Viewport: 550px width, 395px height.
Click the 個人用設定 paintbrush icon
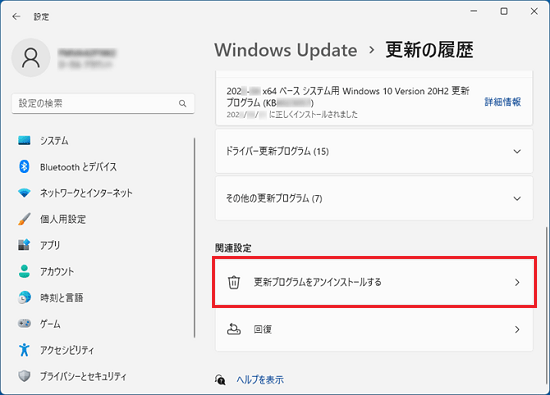click(x=24, y=219)
